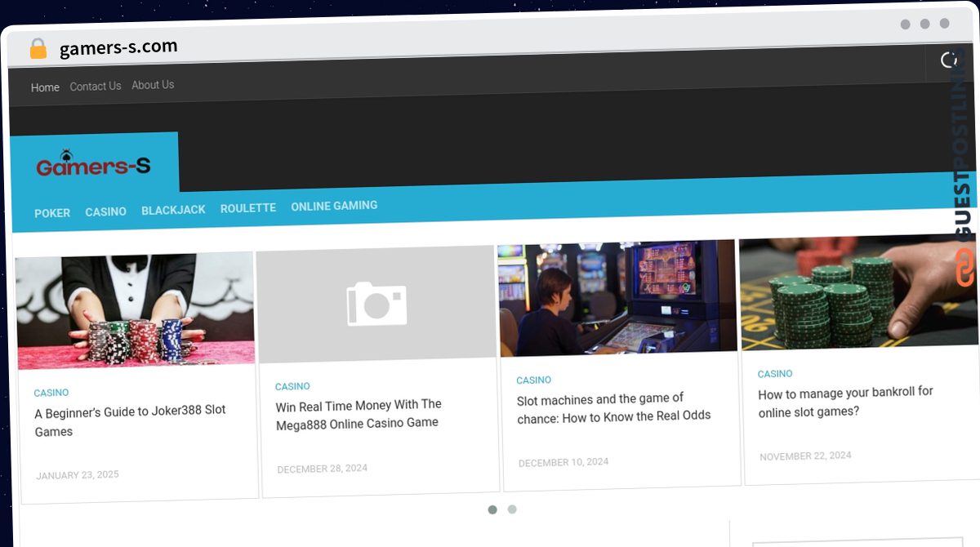Click Casino tag above Joker388 article
Viewport: 980px width, 547px height.
point(51,393)
